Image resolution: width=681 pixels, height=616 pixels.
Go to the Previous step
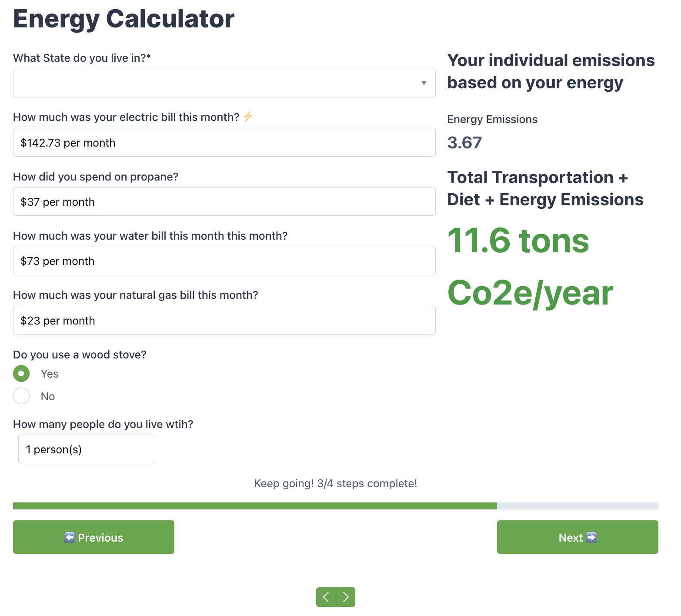pyautogui.click(x=93, y=537)
